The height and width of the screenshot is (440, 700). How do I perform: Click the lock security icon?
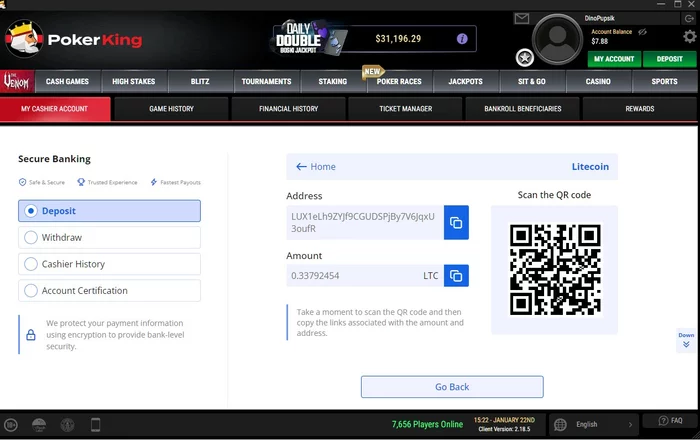pyautogui.click(x=31, y=335)
